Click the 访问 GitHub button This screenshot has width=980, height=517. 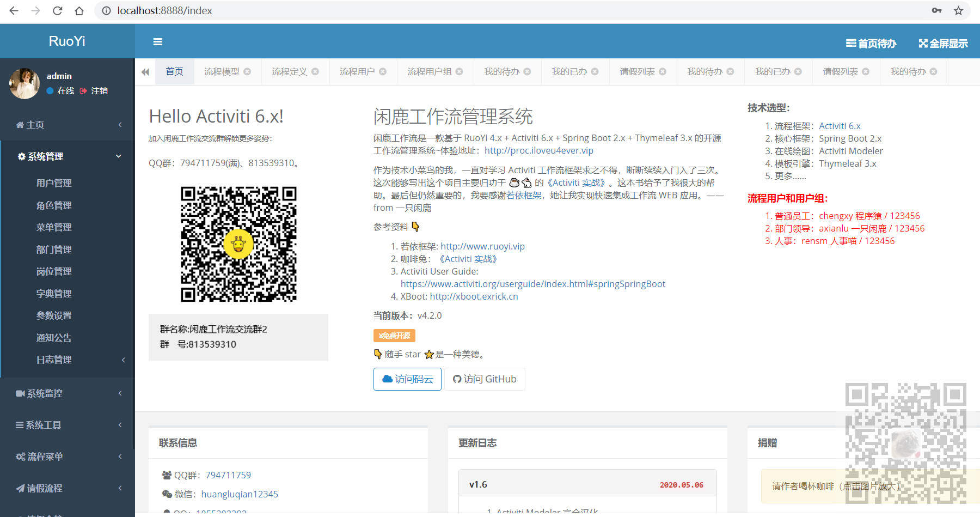click(485, 379)
